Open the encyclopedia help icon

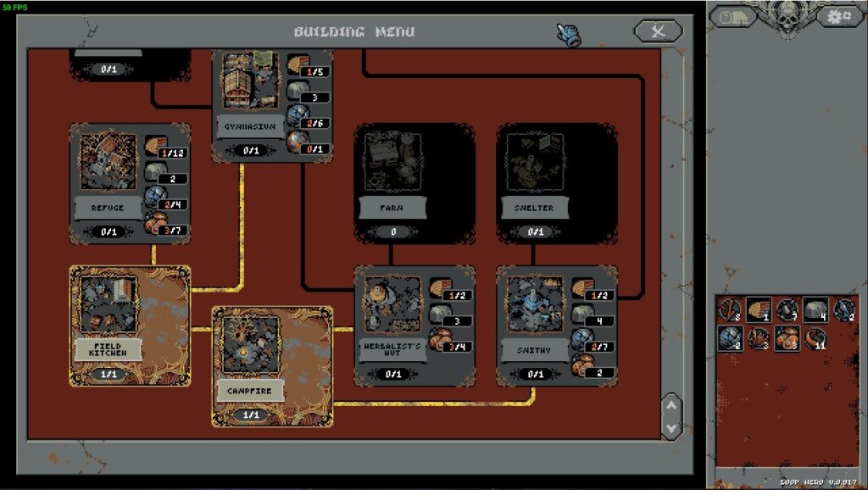pos(734,17)
